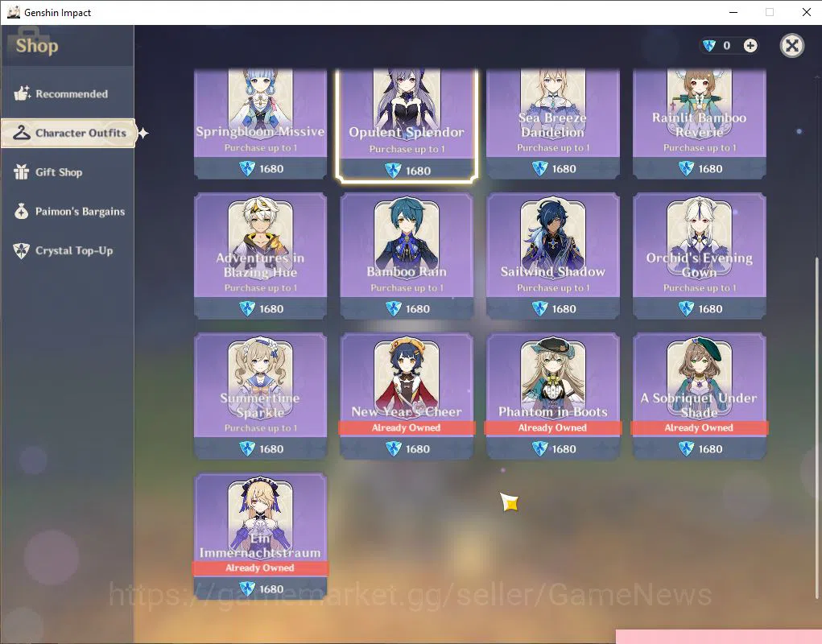Click Already Owned label on Phantom in Boots
The image size is (822, 644).
pyautogui.click(x=552, y=427)
